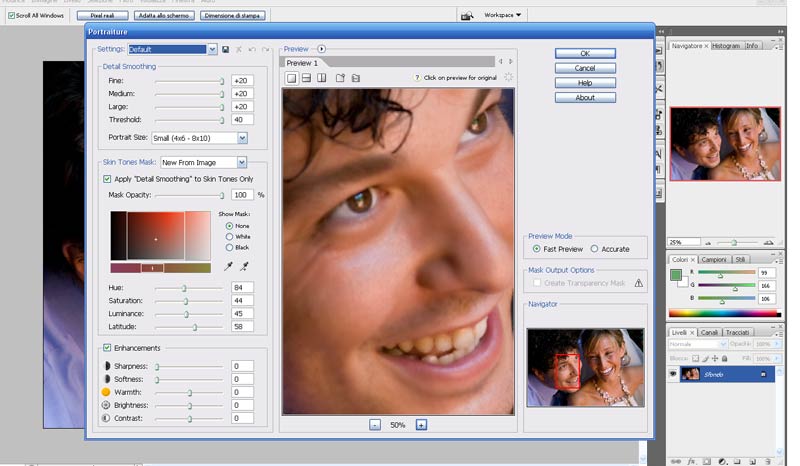Select Show Mask None radio button
This screenshot has width=800, height=466.
tap(229, 226)
